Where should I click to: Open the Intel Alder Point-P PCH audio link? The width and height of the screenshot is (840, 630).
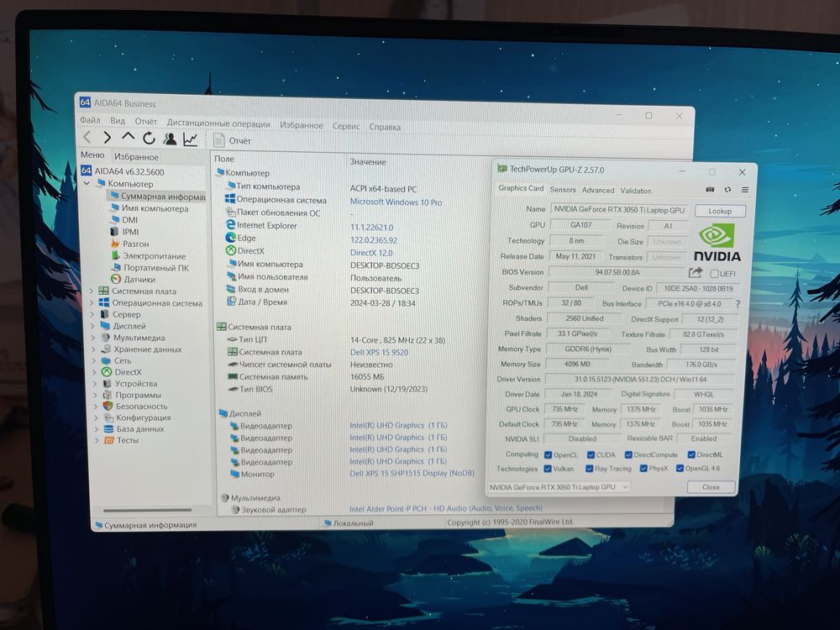(446, 508)
